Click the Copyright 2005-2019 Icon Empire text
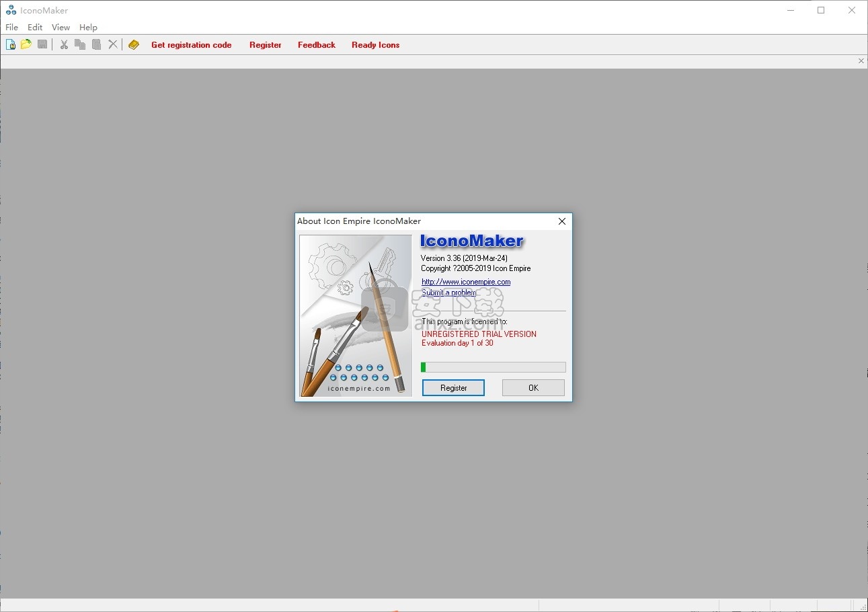The height and width of the screenshot is (612, 868). coord(476,268)
